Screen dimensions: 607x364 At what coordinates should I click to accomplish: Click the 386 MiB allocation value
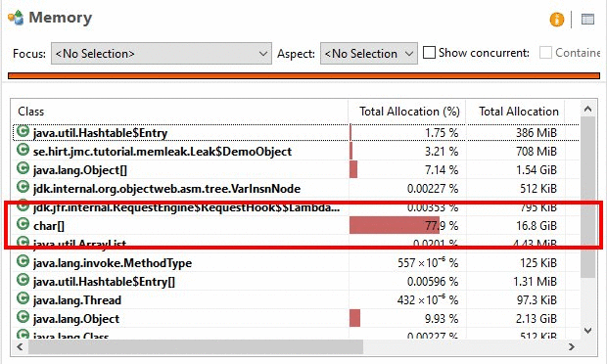coord(537,133)
